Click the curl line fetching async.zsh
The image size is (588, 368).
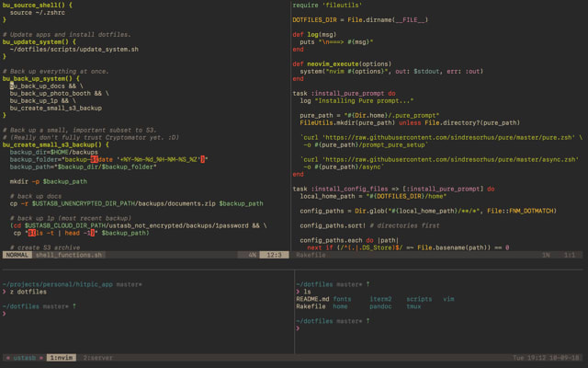(439, 159)
